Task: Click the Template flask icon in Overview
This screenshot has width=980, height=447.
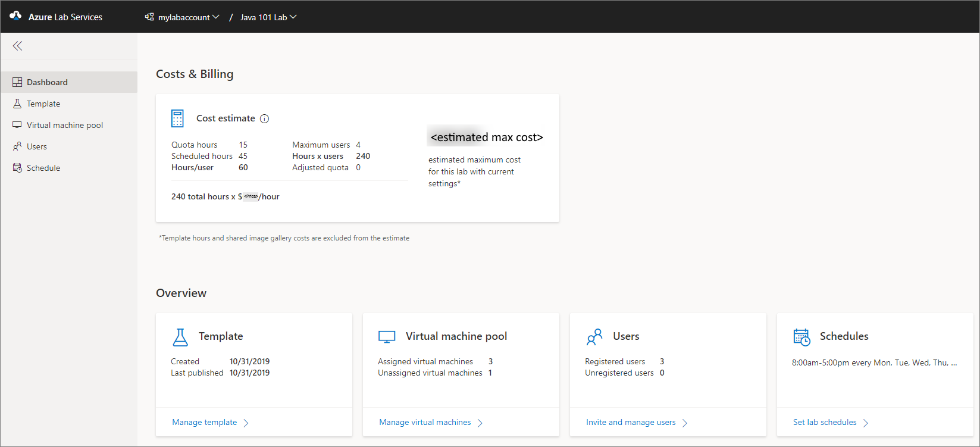Action: 180,337
